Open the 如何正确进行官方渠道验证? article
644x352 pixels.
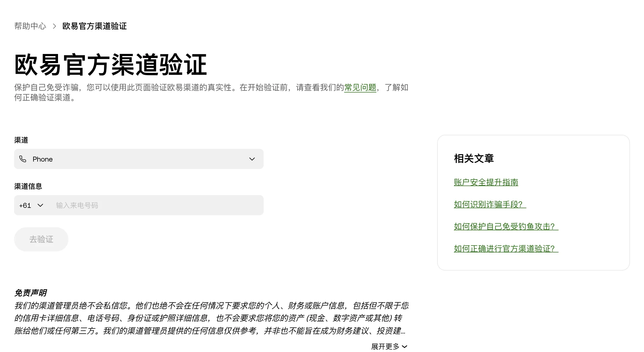[506, 249]
